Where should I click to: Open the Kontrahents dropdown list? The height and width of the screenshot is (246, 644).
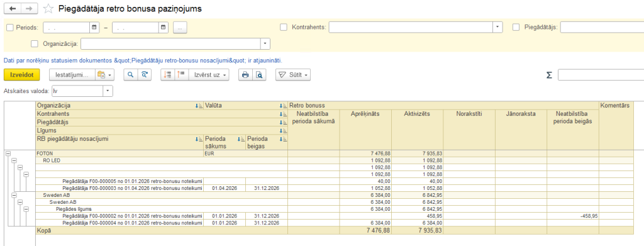[498, 28]
